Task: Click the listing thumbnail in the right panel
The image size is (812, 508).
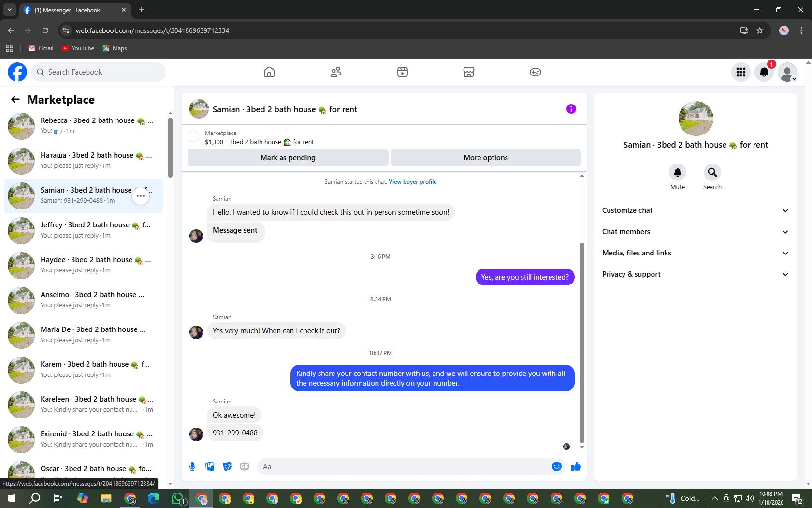Action: click(x=696, y=119)
